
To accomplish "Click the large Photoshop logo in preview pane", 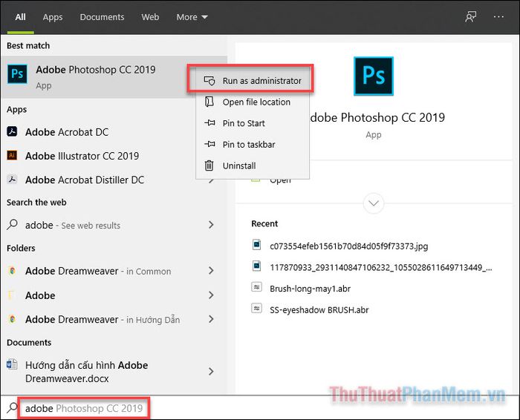I will [x=374, y=76].
